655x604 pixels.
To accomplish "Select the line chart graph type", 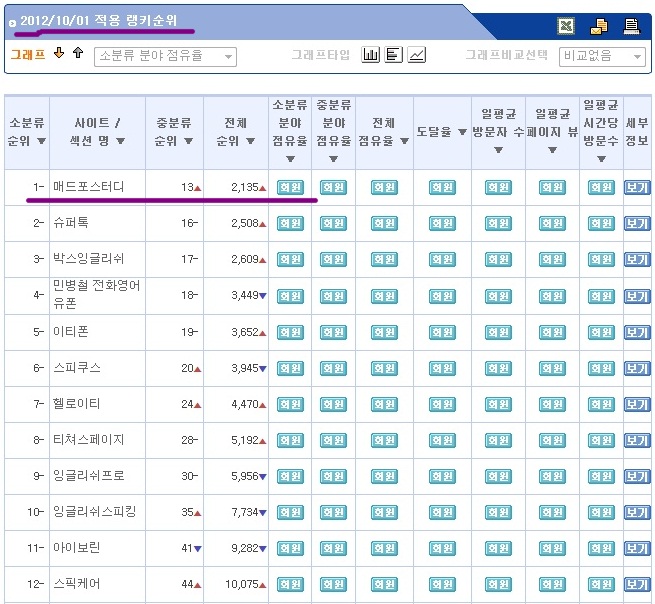I will (416, 55).
